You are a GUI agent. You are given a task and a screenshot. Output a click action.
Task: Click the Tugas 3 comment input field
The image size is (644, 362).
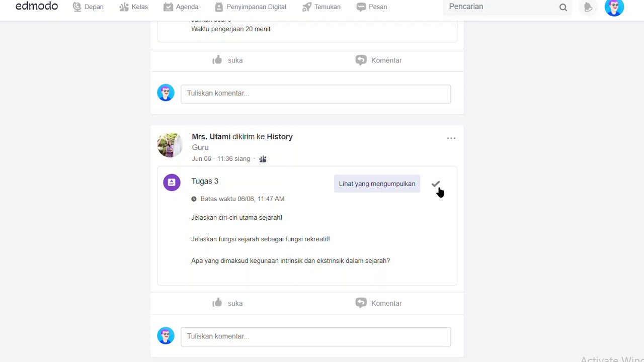(316, 337)
